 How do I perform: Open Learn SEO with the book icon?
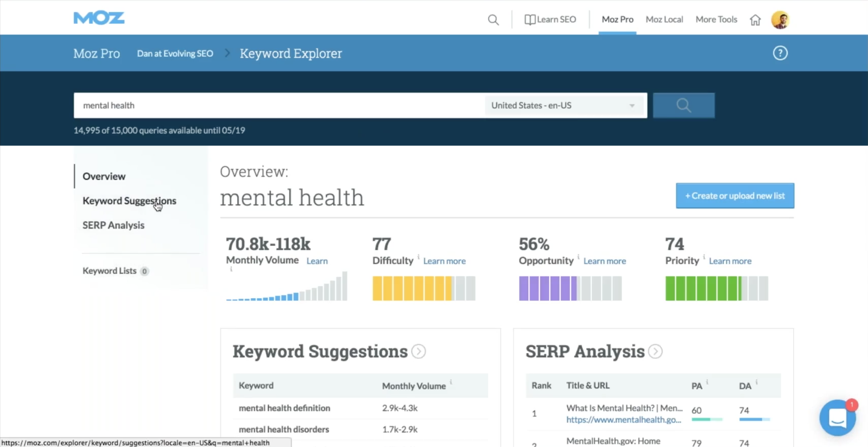550,19
